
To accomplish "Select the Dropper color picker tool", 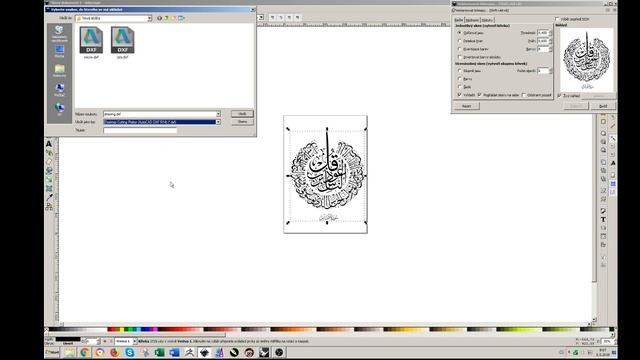I will (x=49, y=197).
